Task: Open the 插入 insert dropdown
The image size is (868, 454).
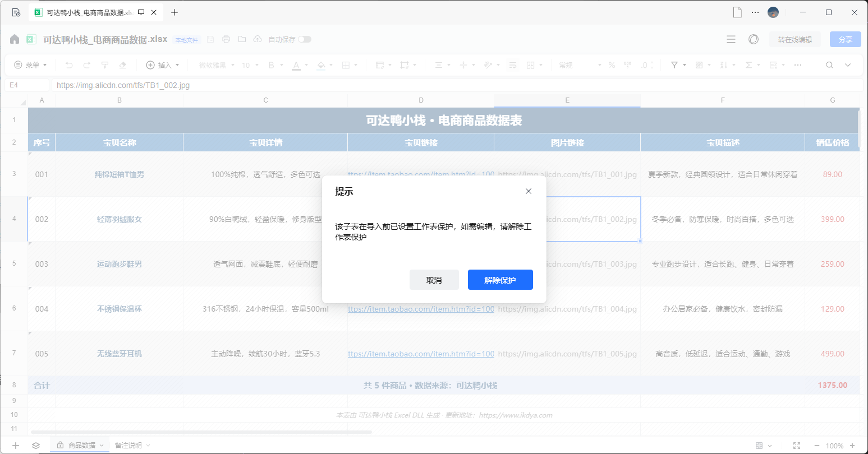Action: click(163, 65)
